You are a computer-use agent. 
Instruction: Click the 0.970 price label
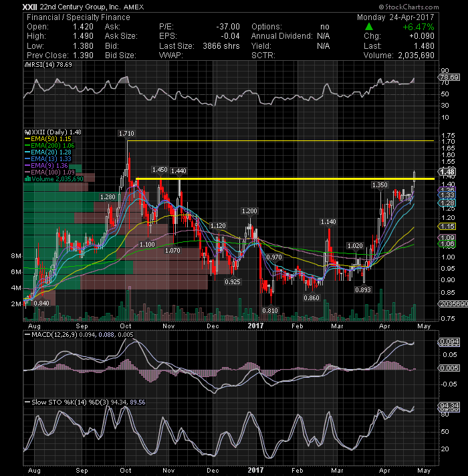point(274,257)
